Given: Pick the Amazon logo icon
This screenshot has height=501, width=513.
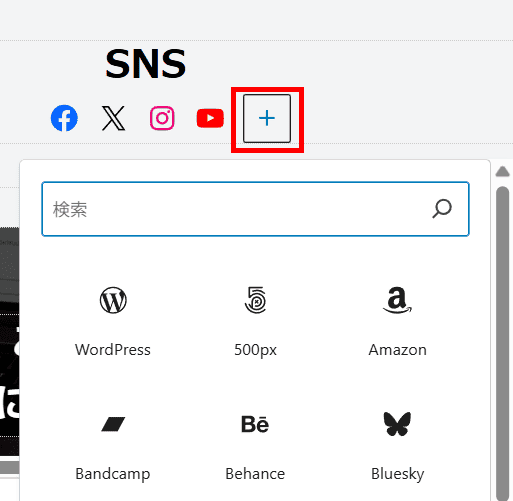Looking at the screenshot, I should click(397, 300).
